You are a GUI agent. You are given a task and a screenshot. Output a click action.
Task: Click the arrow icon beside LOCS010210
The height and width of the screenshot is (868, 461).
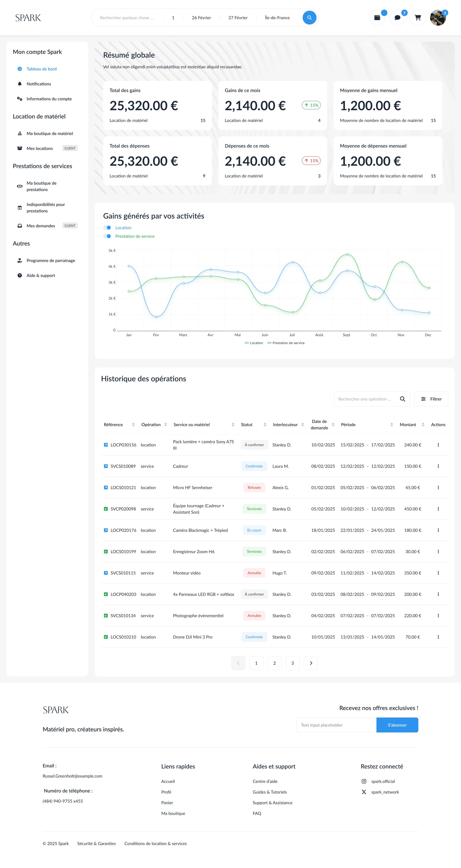pyautogui.click(x=106, y=637)
